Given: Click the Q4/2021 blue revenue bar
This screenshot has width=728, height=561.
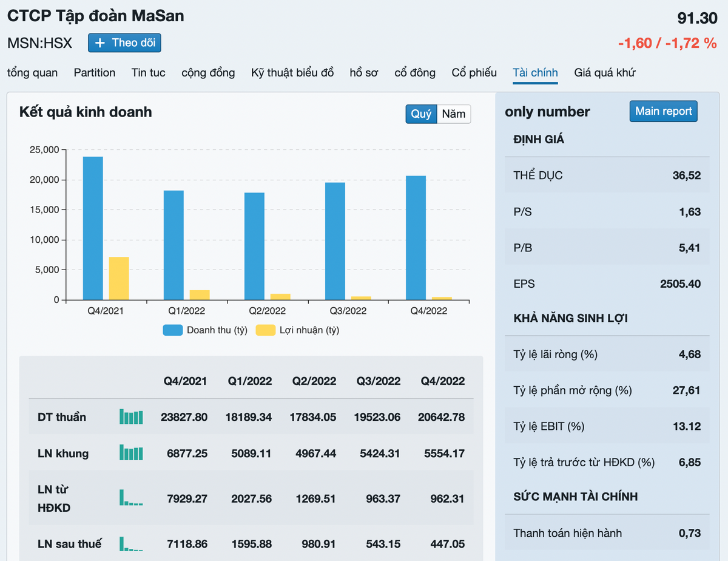Looking at the screenshot, I should (x=93, y=228).
